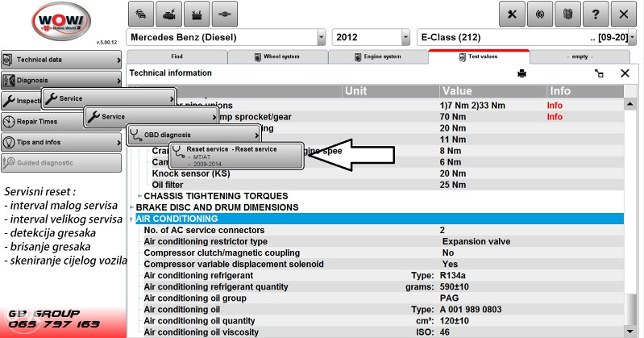
Task: Open the tools/settings wrench icon
Action: point(512,15)
